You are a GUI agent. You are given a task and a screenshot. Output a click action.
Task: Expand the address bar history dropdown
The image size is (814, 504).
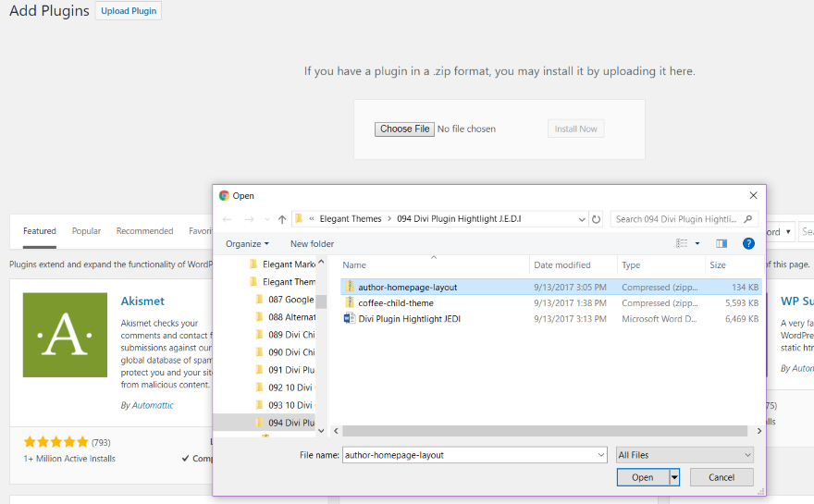[581, 219]
